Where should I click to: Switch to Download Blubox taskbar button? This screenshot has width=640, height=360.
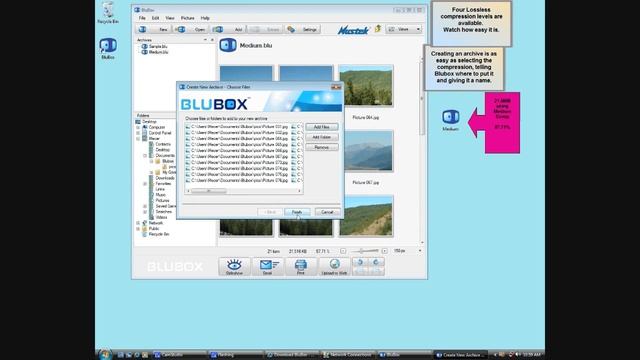(x=291, y=355)
